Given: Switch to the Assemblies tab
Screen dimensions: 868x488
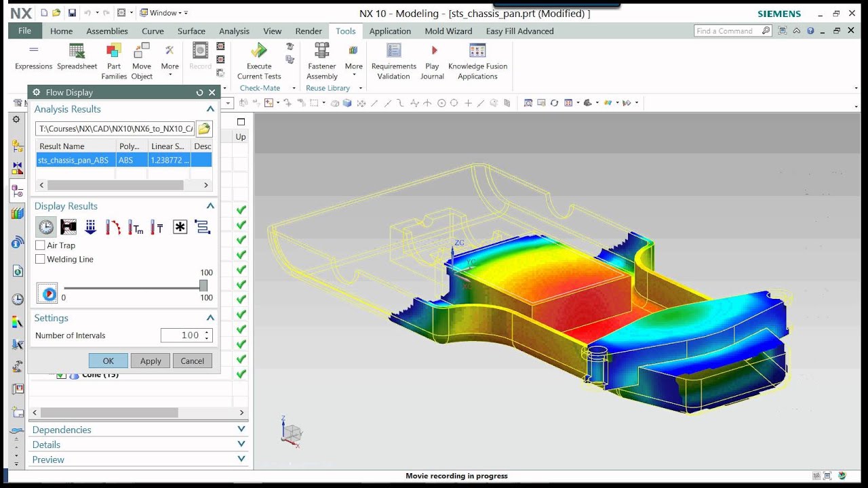Looking at the screenshot, I should 107,31.
